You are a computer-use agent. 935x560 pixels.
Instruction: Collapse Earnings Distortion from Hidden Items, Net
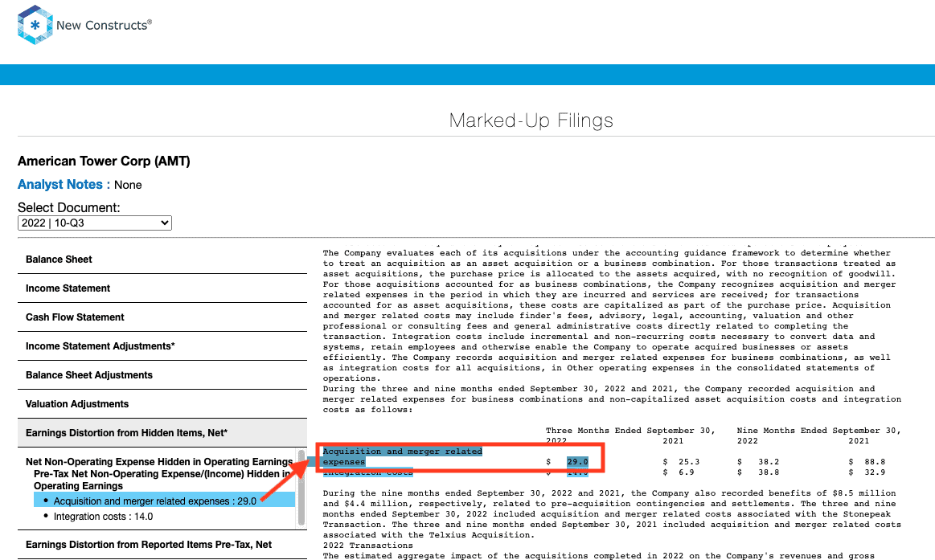[162, 433]
